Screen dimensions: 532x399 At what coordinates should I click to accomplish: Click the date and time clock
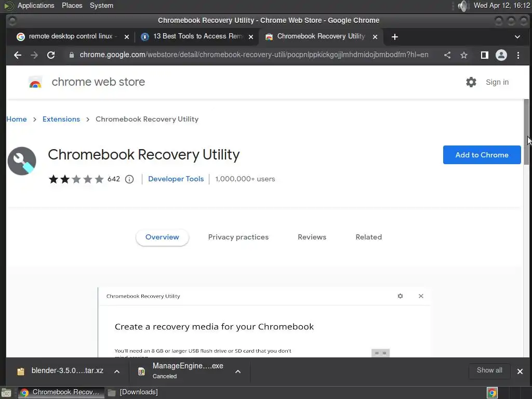[x=502, y=6]
